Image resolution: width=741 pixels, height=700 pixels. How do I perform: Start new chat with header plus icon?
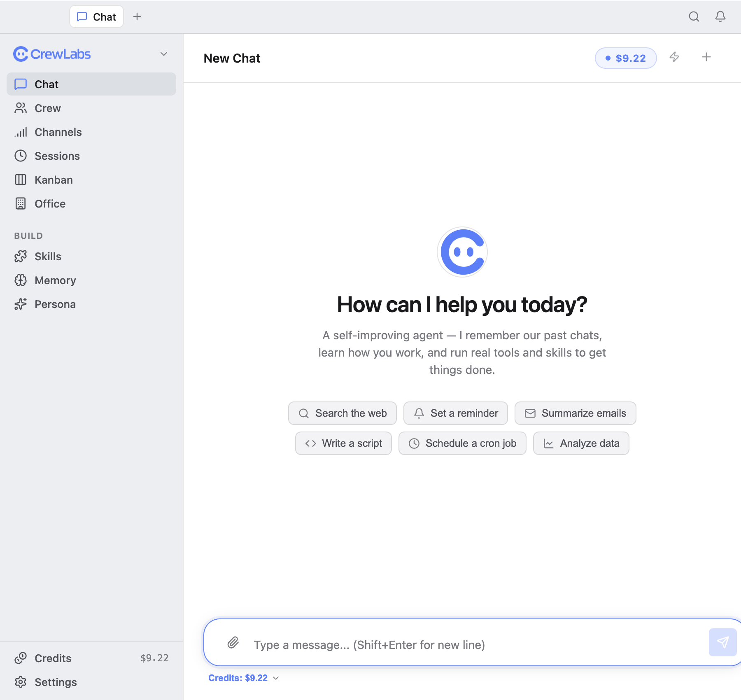[x=706, y=57]
